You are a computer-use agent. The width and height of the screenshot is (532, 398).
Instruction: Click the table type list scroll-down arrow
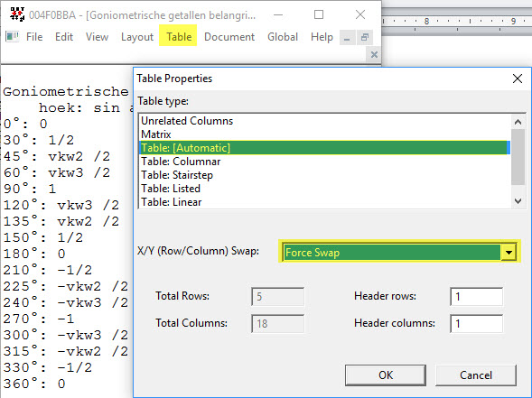(518, 200)
